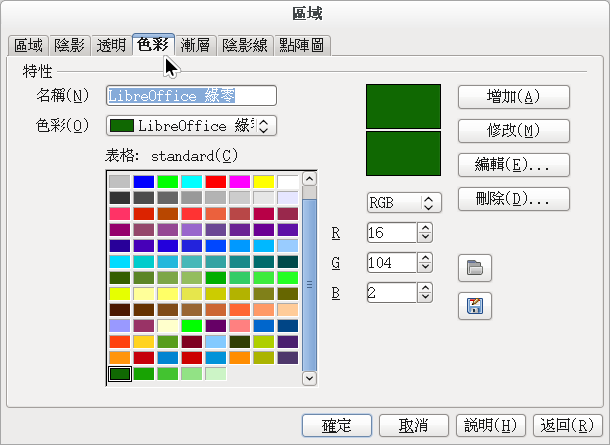The height and width of the screenshot is (445, 610).
Task: Confirm with the 確定 button
Action: click(336, 424)
